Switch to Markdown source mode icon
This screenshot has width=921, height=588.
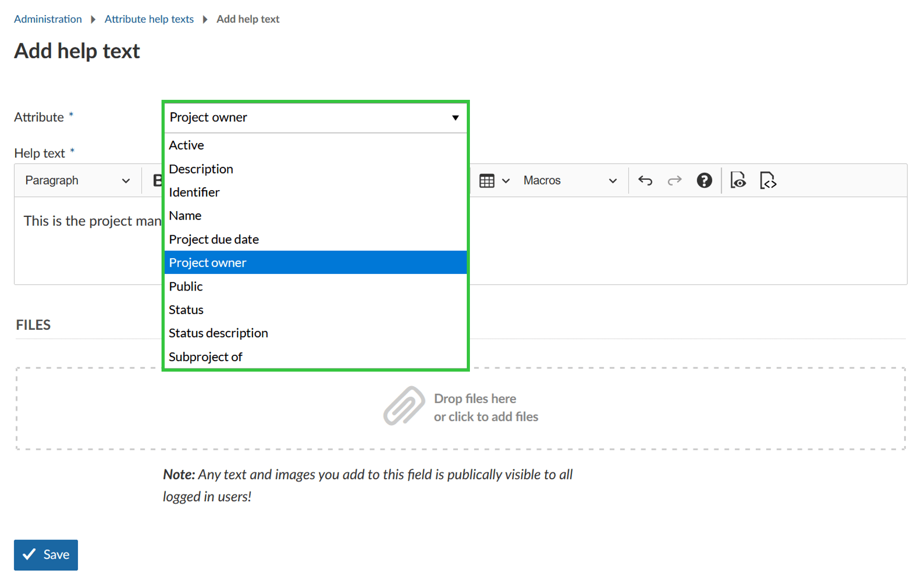click(x=767, y=181)
